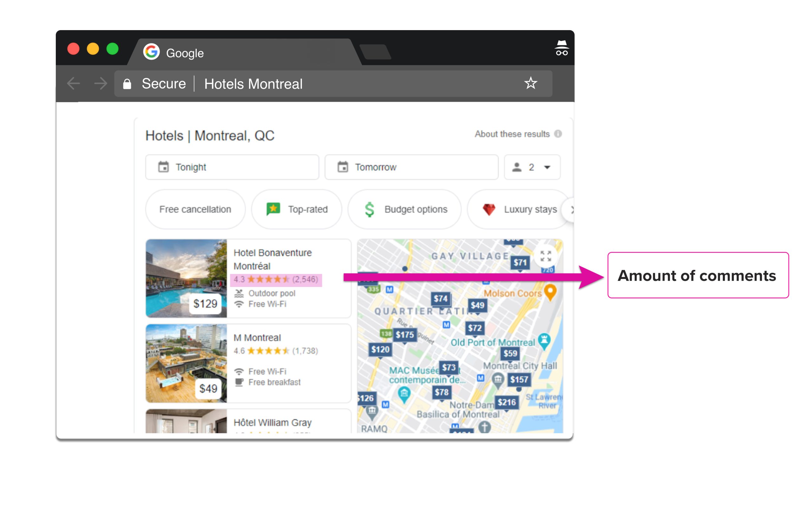Select the Budget options filter chip

click(x=405, y=209)
